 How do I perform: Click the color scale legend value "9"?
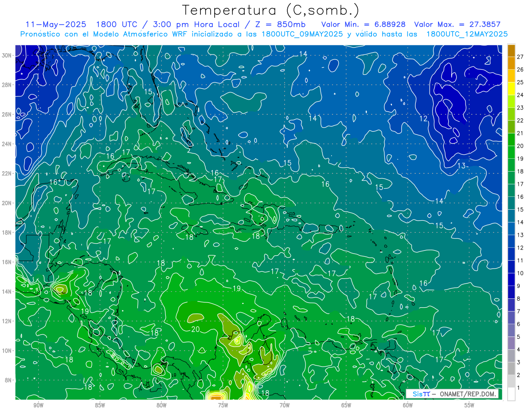[x=519, y=286]
